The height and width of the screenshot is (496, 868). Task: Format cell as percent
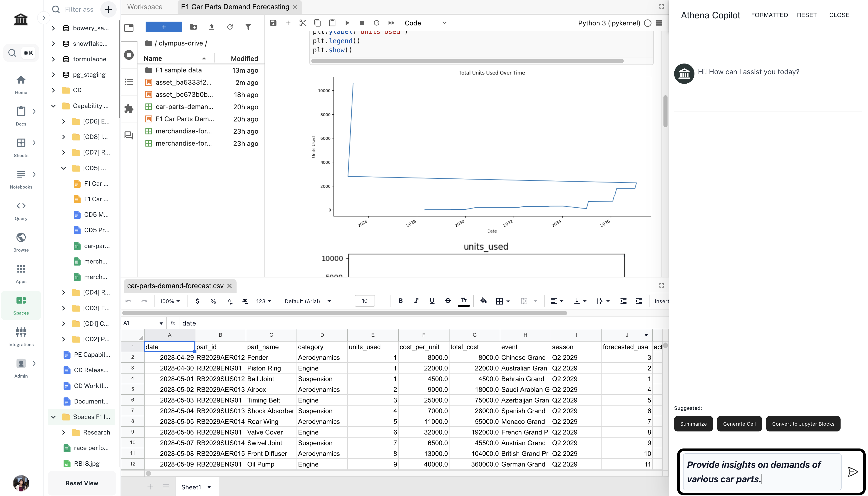[213, 301]
